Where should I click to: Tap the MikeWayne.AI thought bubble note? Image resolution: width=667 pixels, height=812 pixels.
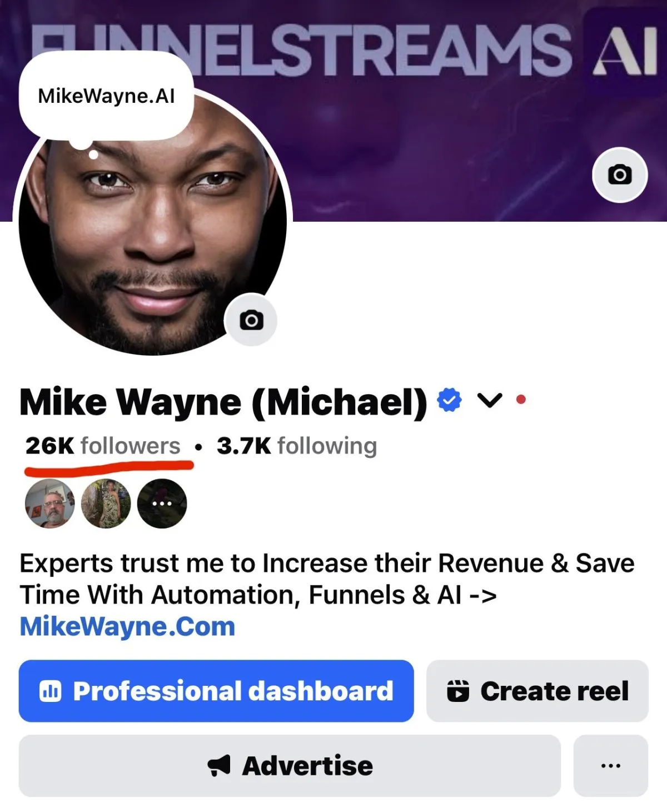coord(106,96)
